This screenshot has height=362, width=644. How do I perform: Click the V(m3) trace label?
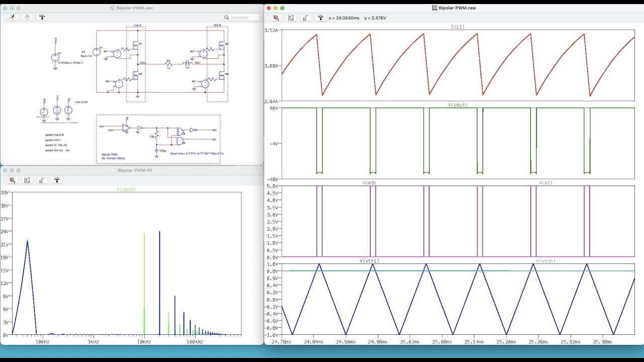[x=369, y=183]
